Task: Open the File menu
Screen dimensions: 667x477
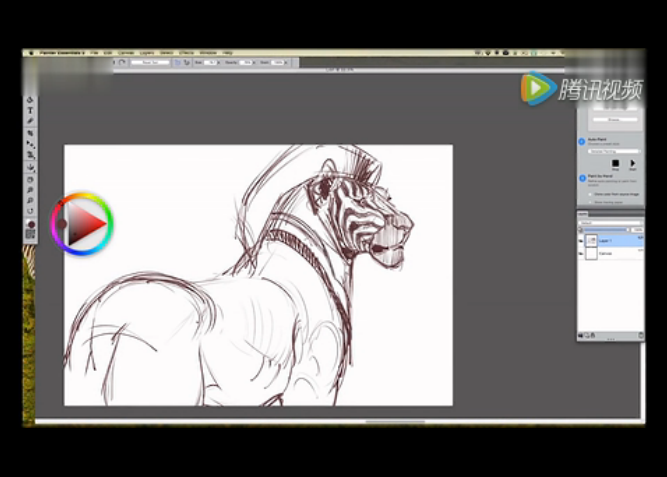Action: click(94, 53)
